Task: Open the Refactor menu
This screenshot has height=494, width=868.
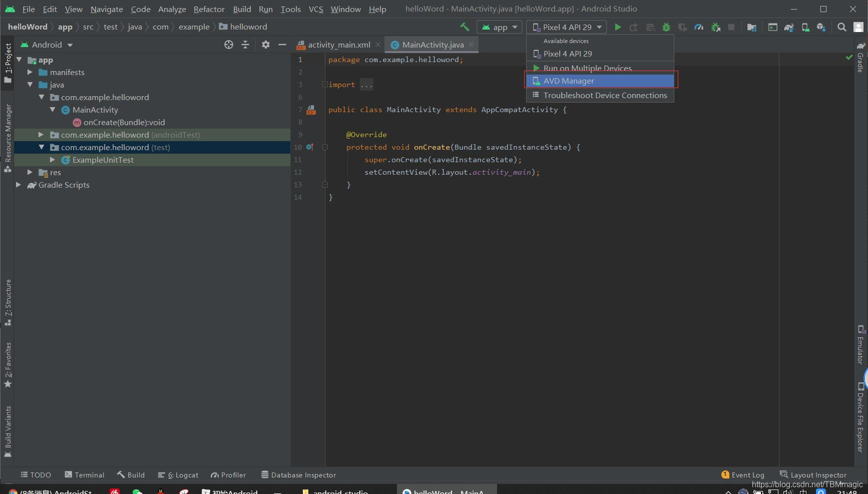Action: (x=209, y=9)
